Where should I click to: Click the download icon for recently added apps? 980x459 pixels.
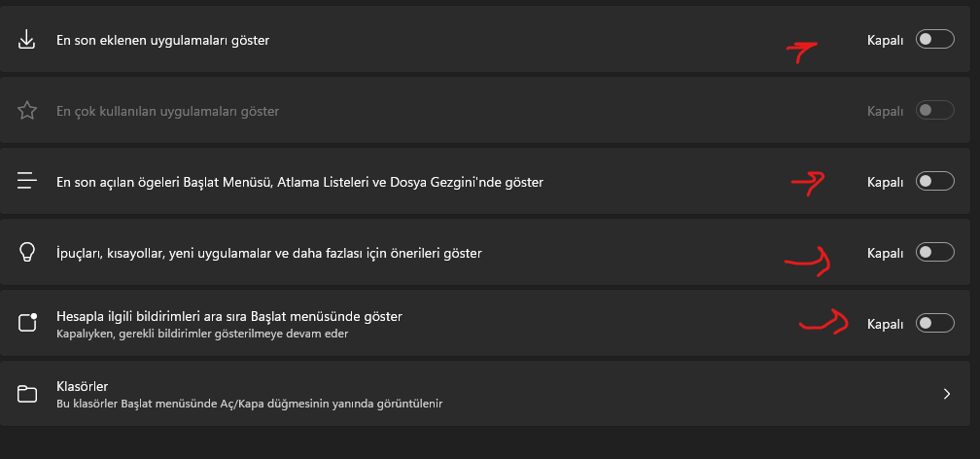tap(27, 40)
